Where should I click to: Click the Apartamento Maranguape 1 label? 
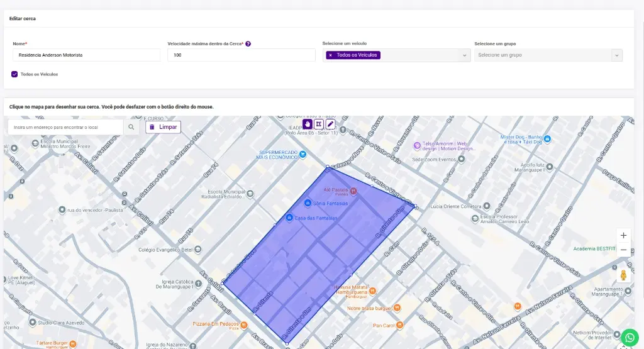point(608,292)
